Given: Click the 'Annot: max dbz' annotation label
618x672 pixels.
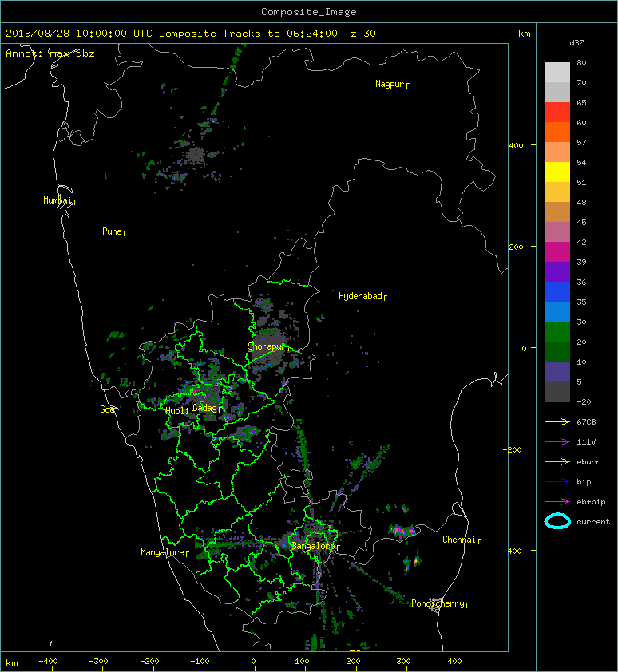Looking at the screenshot, I should tap(50, 53).
